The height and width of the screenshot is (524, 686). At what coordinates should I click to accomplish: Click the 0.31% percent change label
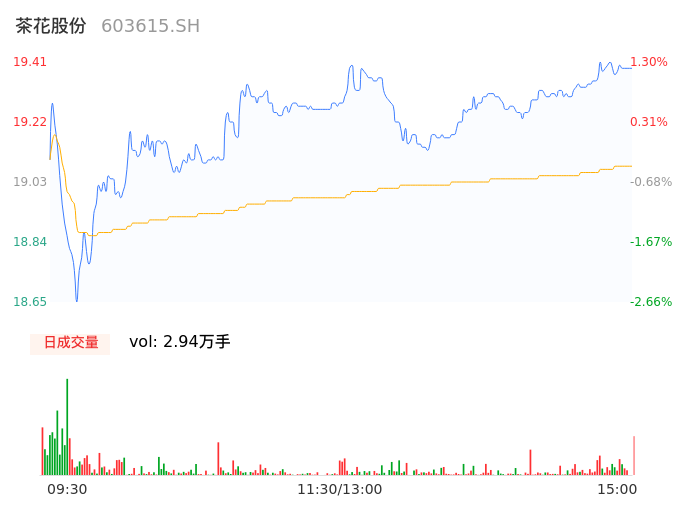coord(649,122)
